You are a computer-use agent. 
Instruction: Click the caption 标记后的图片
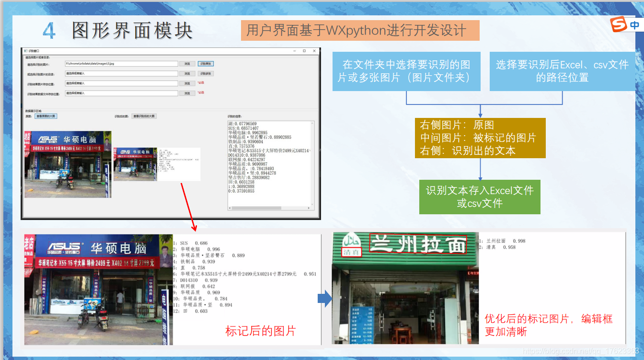click(261, 331)
